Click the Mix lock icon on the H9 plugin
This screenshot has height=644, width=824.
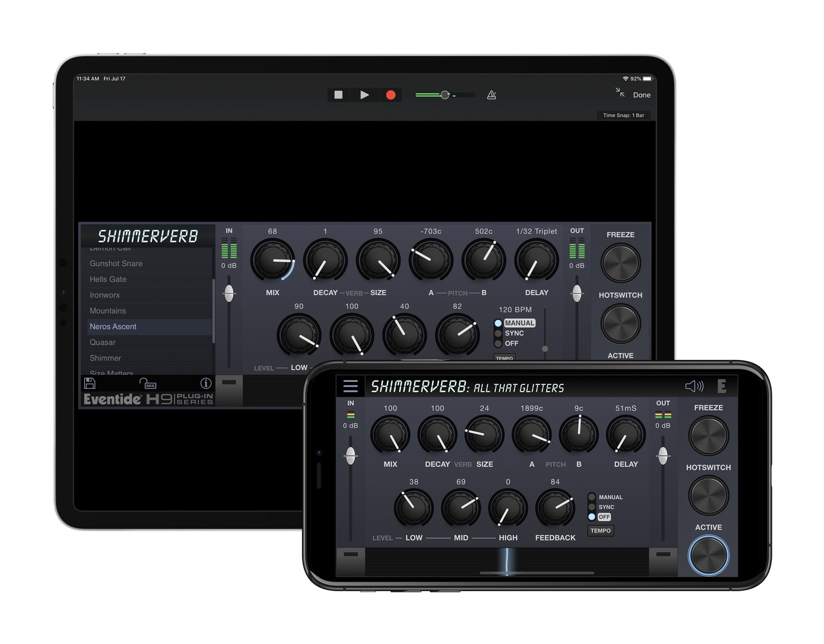pyautogui.click(x=147, y=383)
